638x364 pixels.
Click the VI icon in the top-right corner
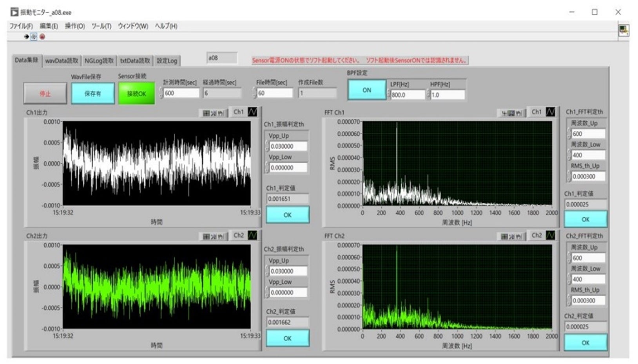623,31
